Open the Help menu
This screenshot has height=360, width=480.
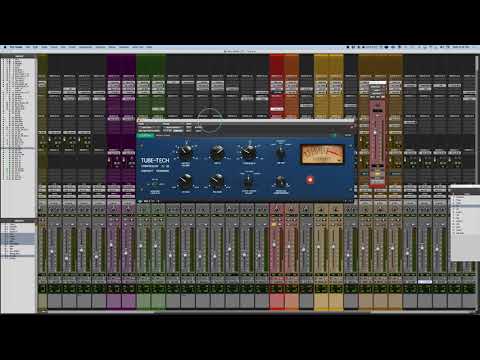pos(149,47)
